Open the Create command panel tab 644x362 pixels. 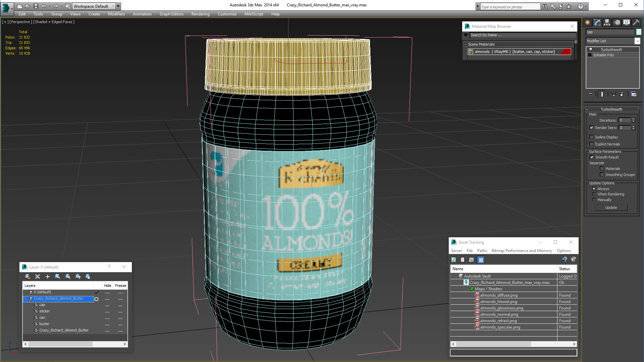click(588, 22)
